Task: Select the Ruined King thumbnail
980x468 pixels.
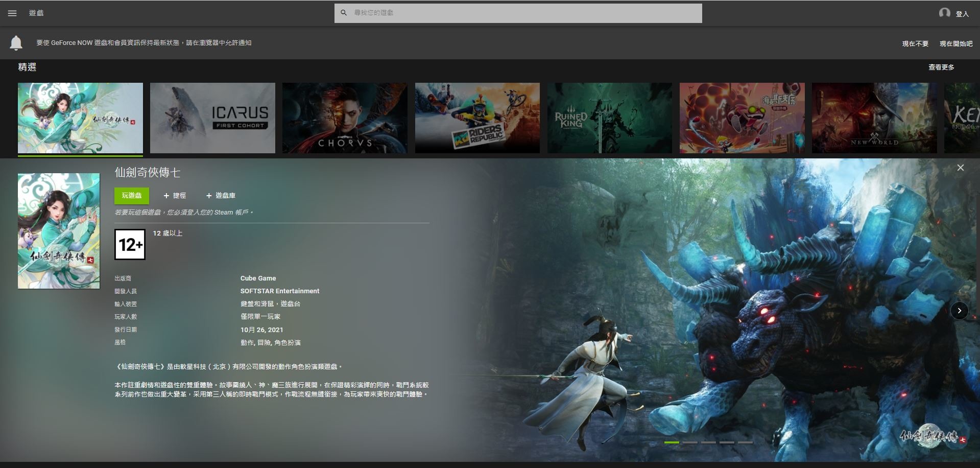Action: (610, 118)
